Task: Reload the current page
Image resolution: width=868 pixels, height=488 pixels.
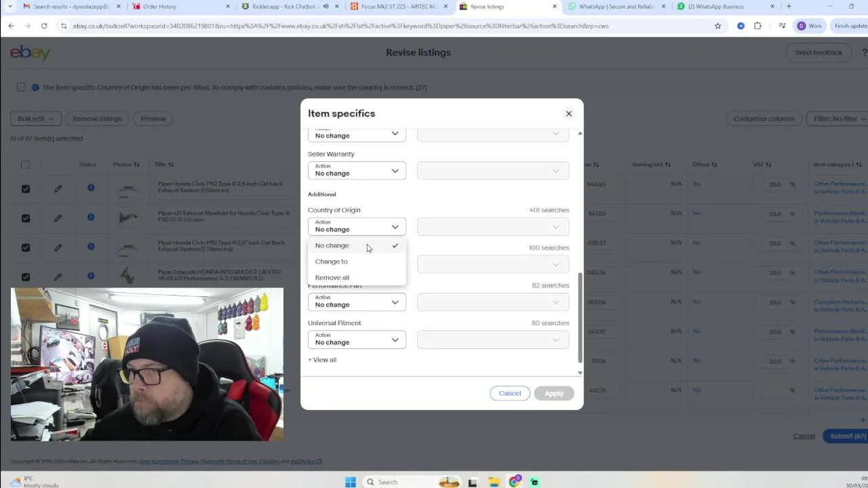Action: click(x=43, y=26)
